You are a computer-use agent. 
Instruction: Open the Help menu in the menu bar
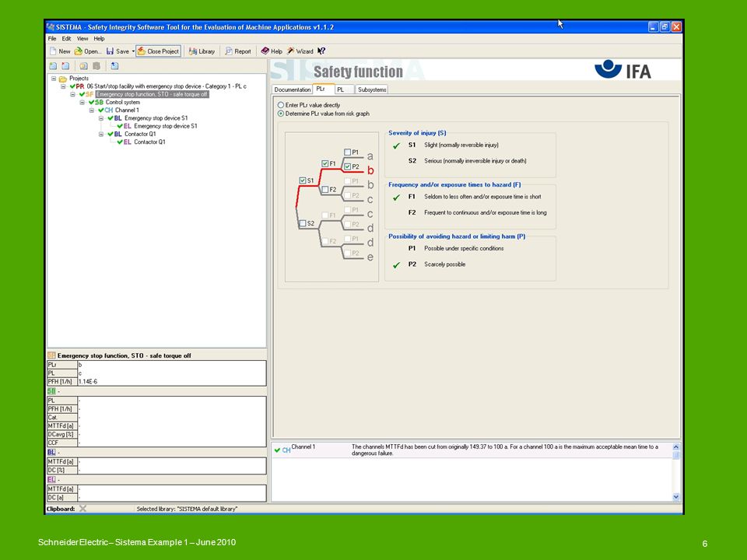(99, 39)
